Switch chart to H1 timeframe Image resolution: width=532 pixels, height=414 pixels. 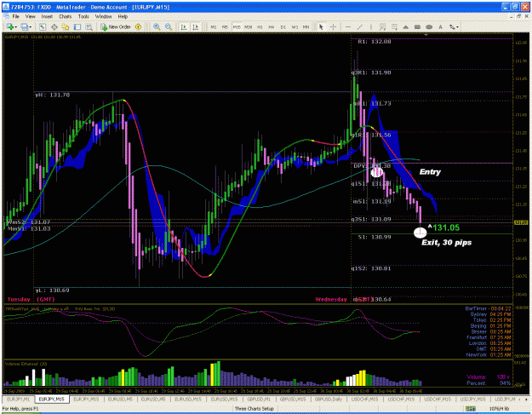point(260,26)
